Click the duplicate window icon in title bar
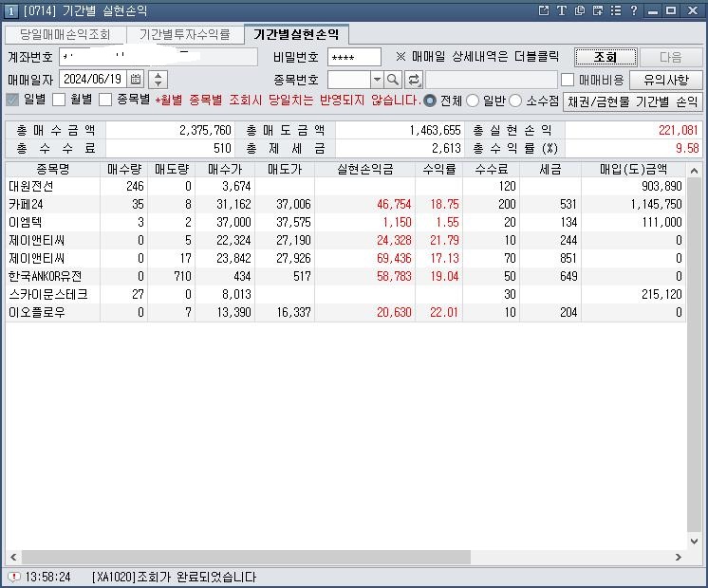The image size is (708, 588). point(579,10)
